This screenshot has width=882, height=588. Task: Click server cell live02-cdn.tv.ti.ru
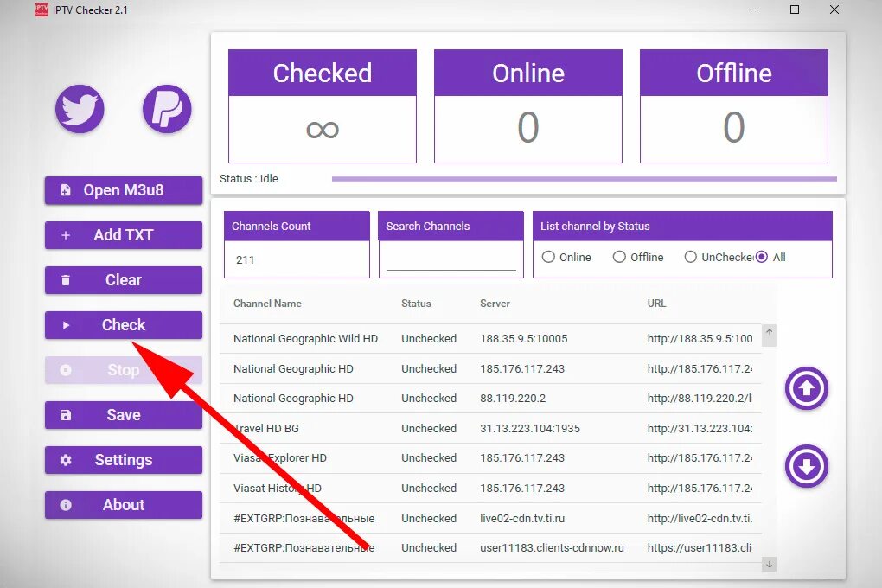pos(522,518)
